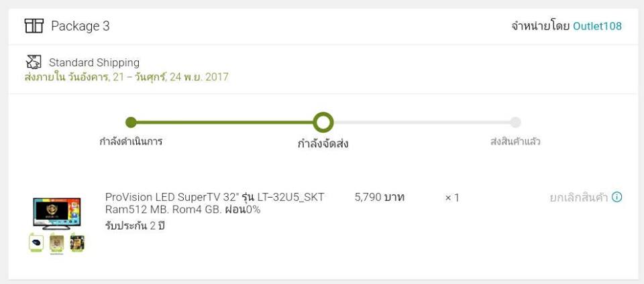Click the Standard Shipping parcel icon
644x284 pixels.
coord(33,62)
